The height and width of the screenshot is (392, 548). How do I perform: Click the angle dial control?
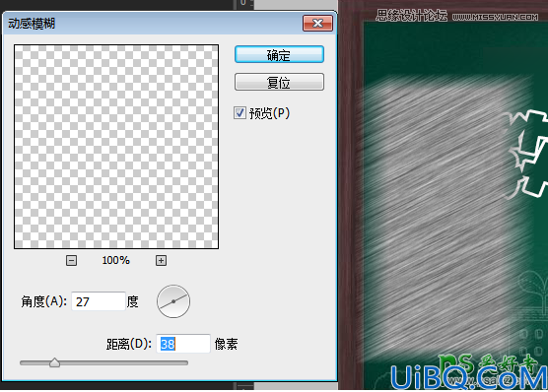click(173, 301)
